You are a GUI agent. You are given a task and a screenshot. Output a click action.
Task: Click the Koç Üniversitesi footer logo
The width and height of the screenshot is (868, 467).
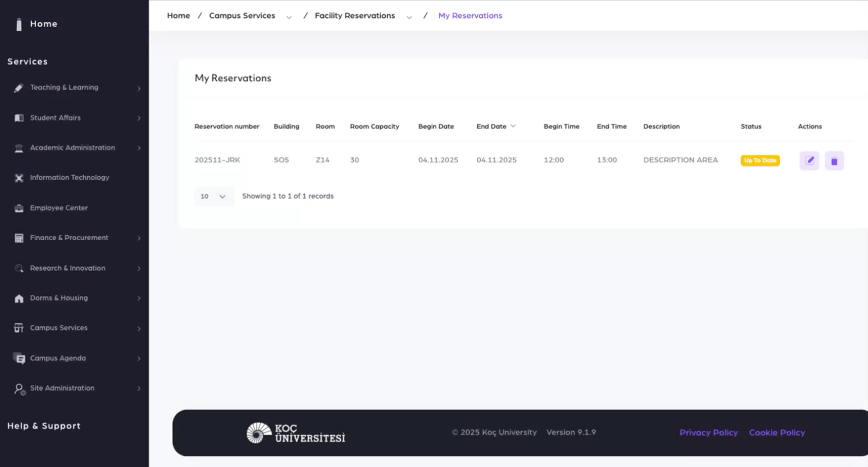pyautogui.click(x=296, y=433)
